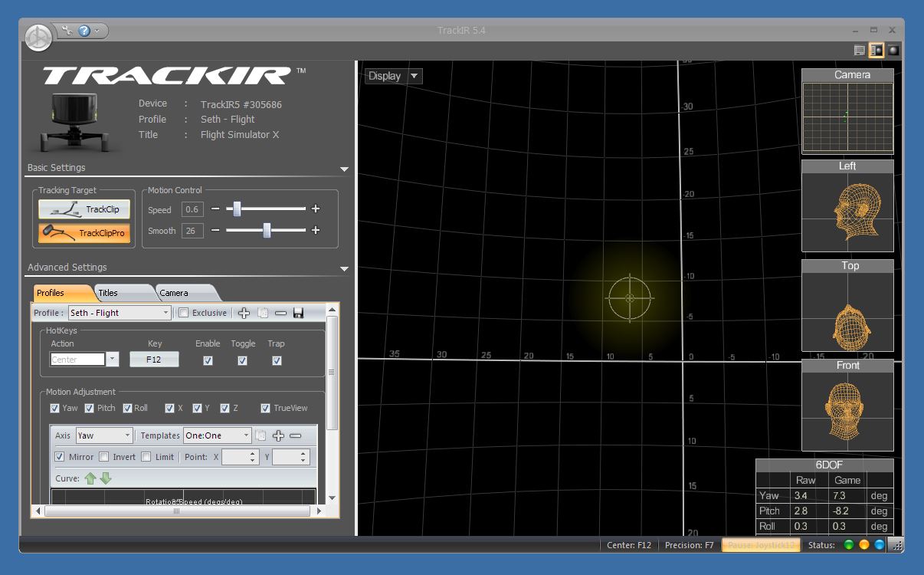This screenshot has width=924, height=575.
Task: Select the TrackClip tracking target
Action: [x=84, y=209]
